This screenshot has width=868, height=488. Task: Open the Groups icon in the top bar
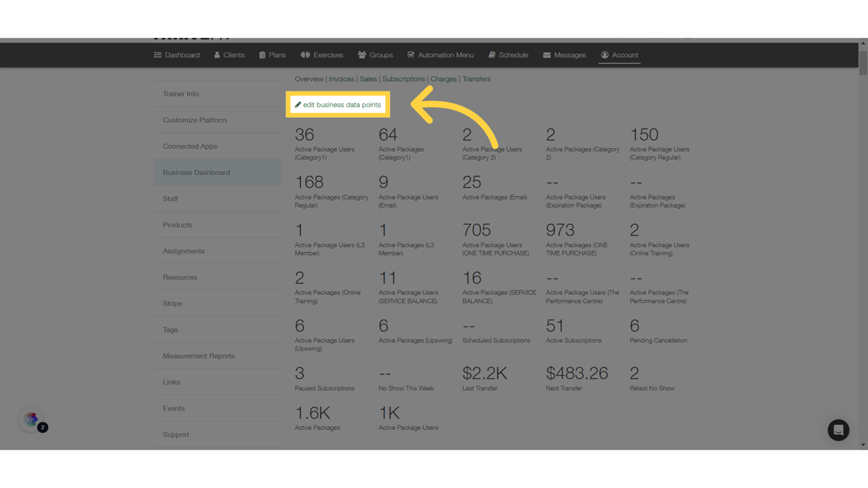pos(361,55)
